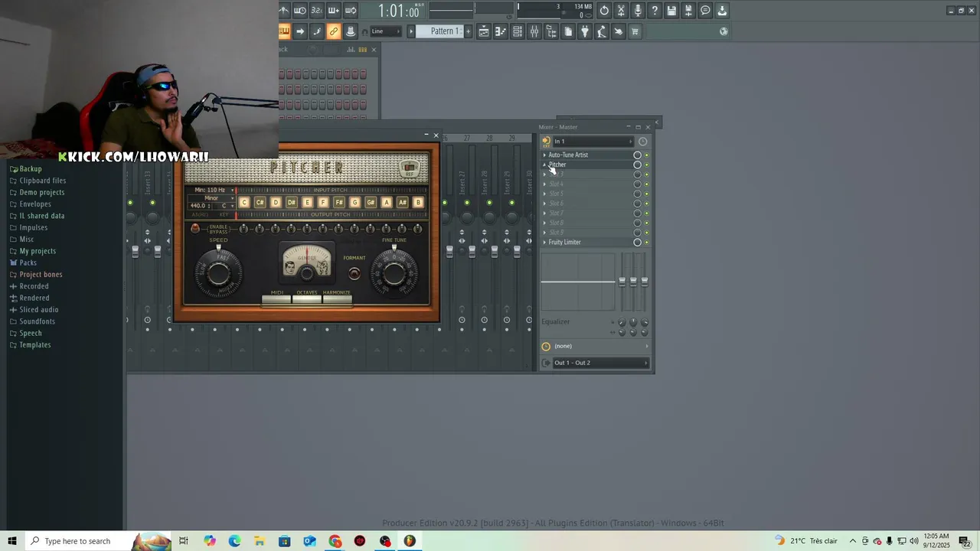Image resolution: width=980 pixels, height=551 pixels.
Task: Click the Windows Start button
Action: 12,541
